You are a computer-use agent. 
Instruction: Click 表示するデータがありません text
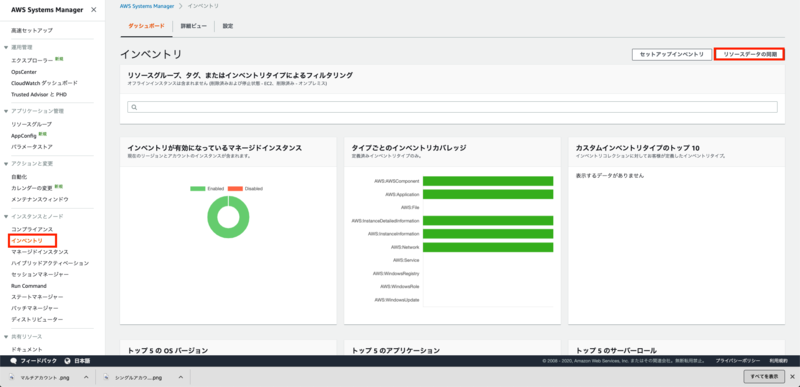point(610,176)
